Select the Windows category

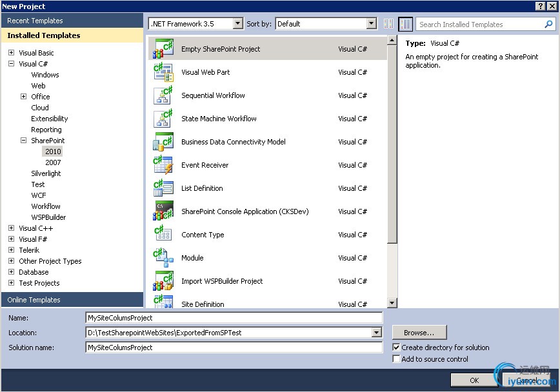tap(45, 75)
